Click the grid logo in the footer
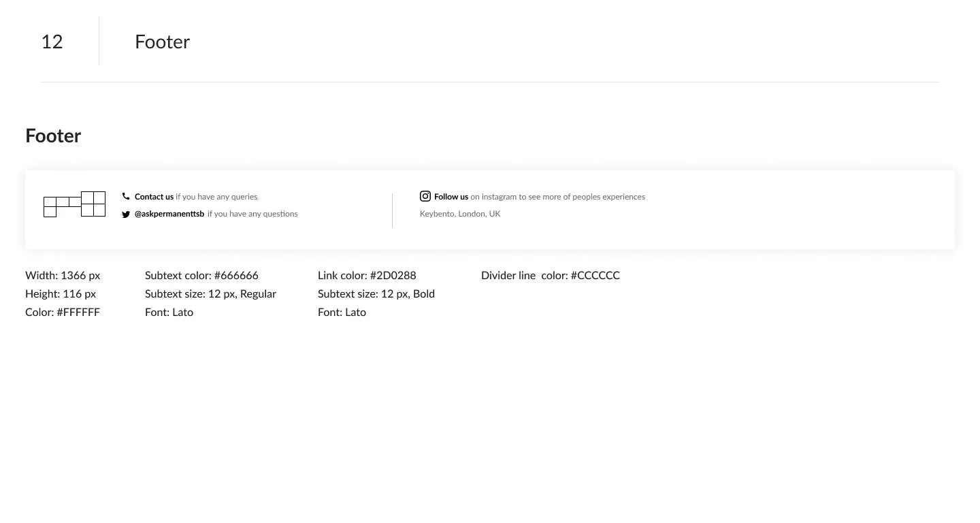 pyautogui.click(x=75, y=204)
